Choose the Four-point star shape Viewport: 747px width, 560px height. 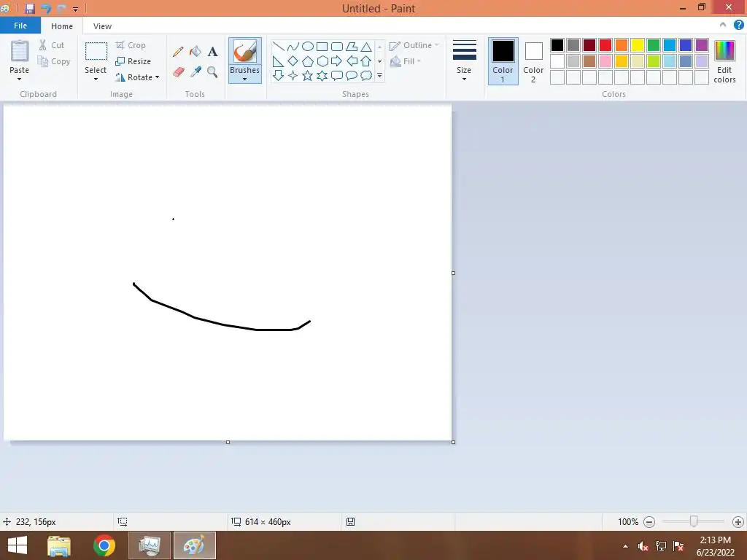pos(293,75)
